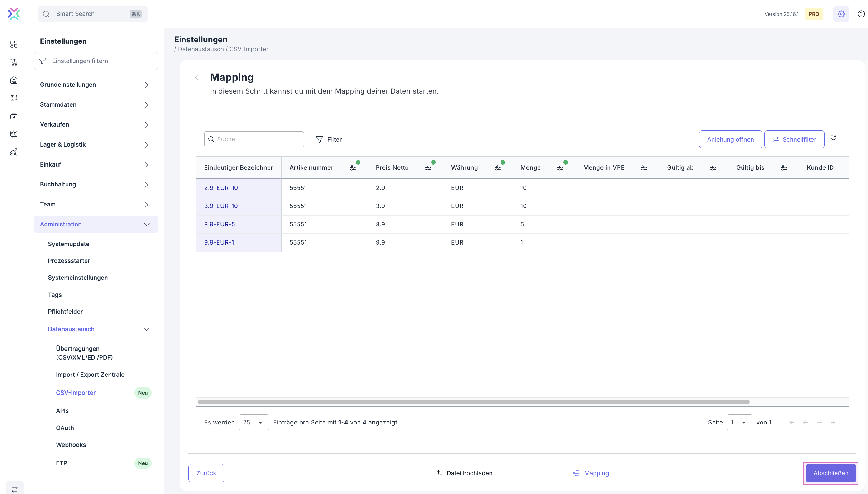Click back arrow next to Mapping heading
This screenshot has height=494, width=868.
[197, 77]
